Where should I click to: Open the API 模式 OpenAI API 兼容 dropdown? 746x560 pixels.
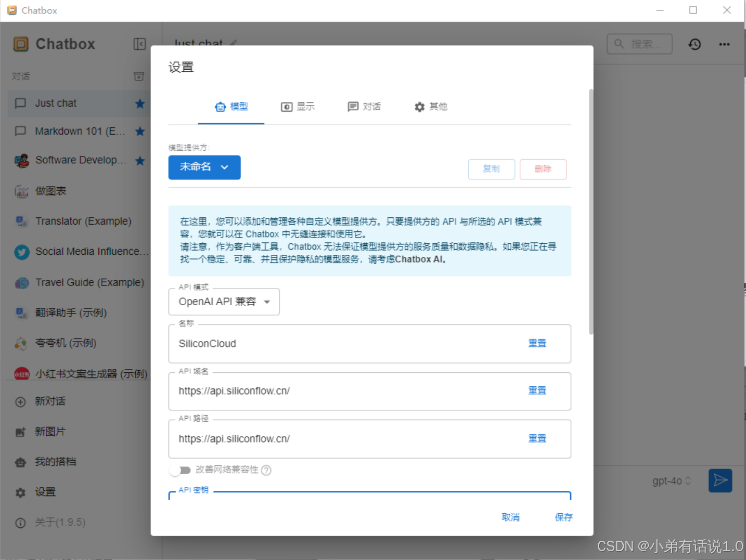pos(224,302)
